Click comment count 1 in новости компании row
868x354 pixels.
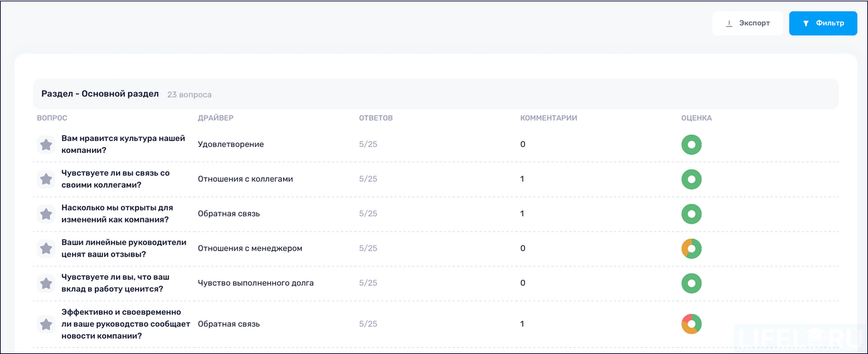point(522,324)
